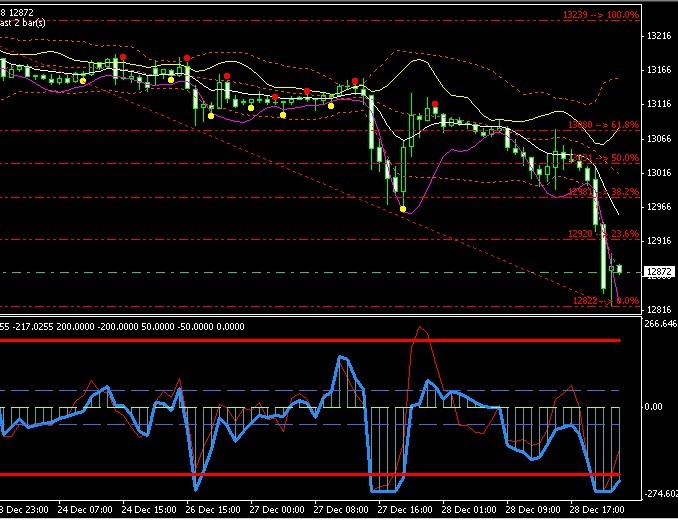678x520 pixels.
Task: Select the red signal dot above the 28 Dec 01:00 candle
Action: pos(435,104)
